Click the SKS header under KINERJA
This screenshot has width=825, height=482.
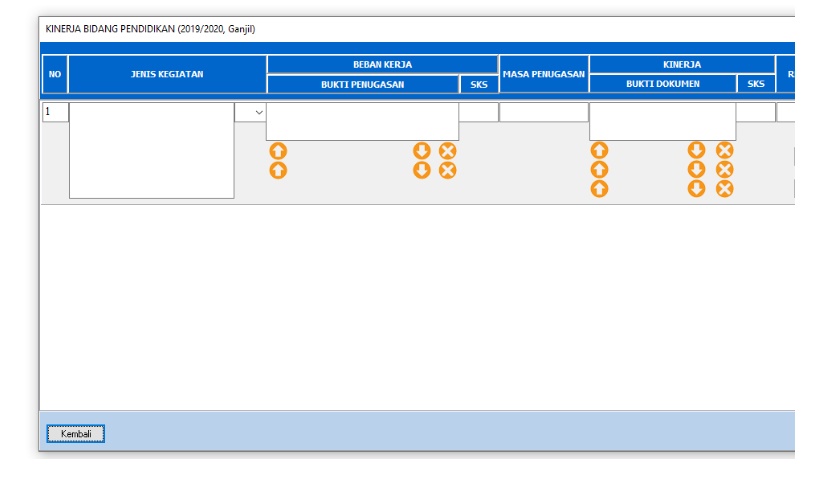pyautogui.click(x=756, y=84)
